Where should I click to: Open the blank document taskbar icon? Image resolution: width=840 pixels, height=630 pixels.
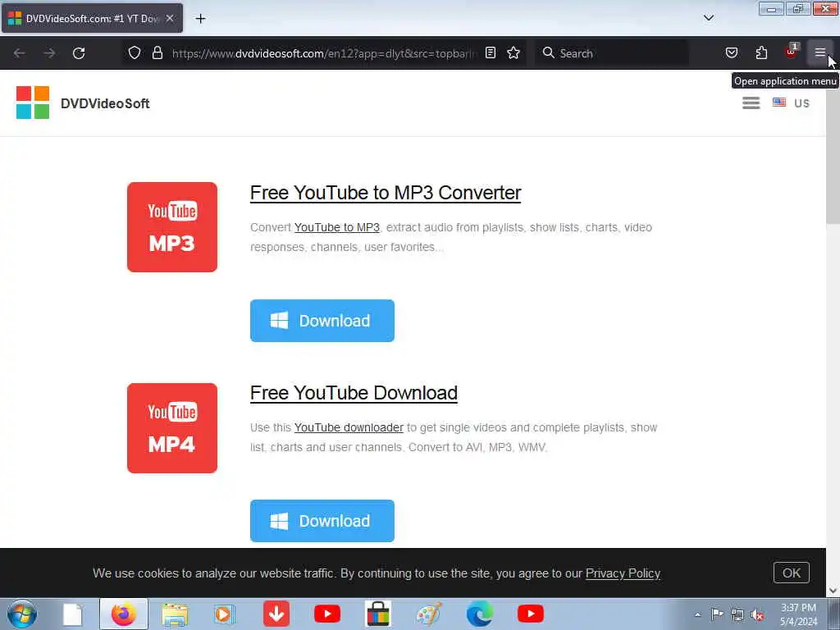click(x=72, y=614)
